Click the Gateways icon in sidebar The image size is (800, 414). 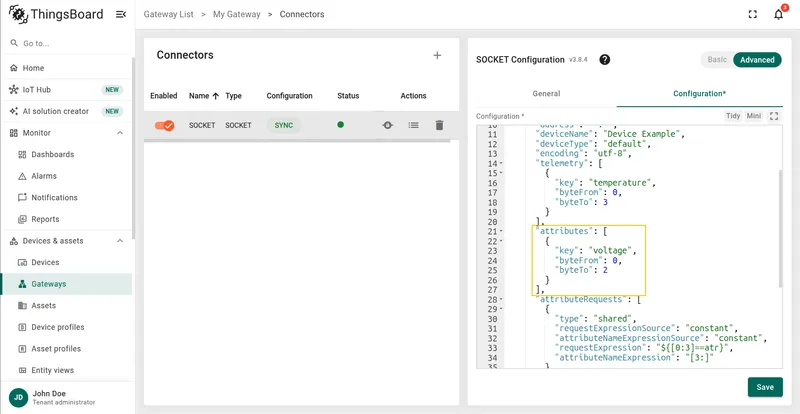[22, 284]
